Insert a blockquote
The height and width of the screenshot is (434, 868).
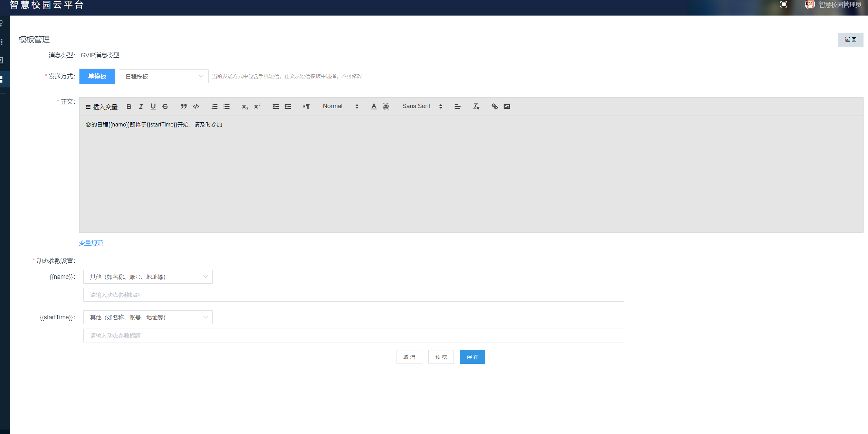point(184,106)
